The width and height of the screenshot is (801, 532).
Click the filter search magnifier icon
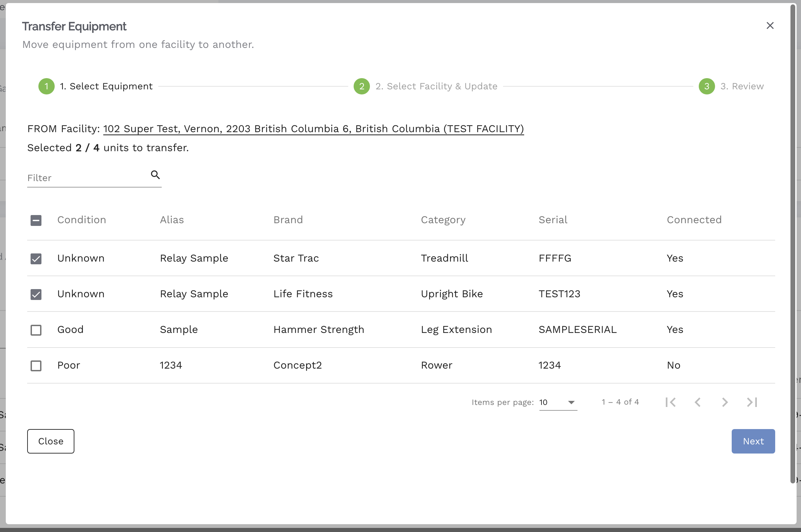point(155,175)
